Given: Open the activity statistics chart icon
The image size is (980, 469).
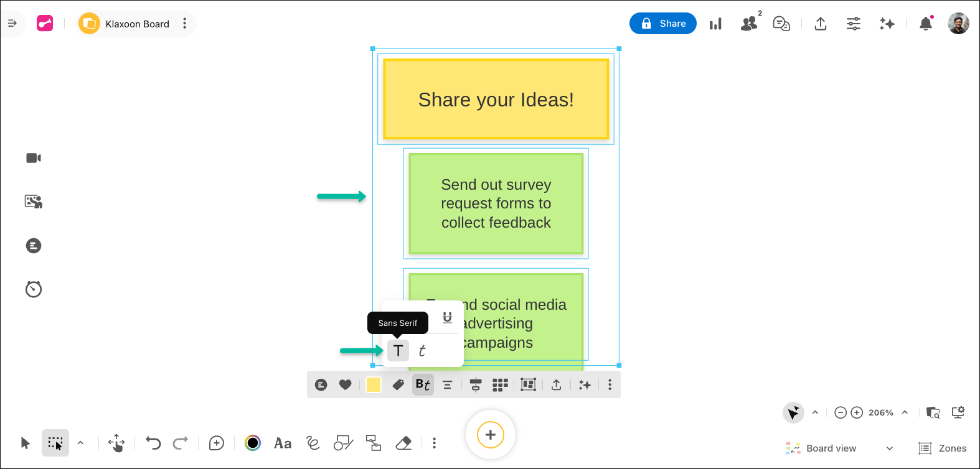Looking at the screenshot, I should click(716, 24).
